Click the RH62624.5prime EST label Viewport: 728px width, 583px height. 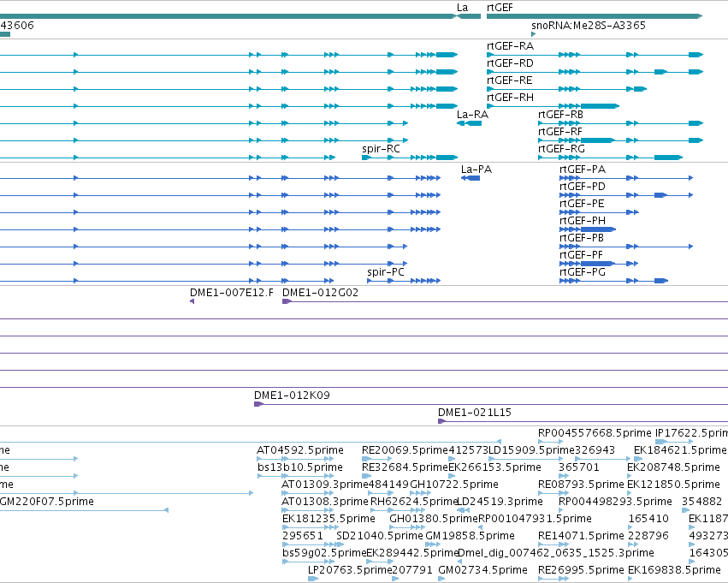414,503
